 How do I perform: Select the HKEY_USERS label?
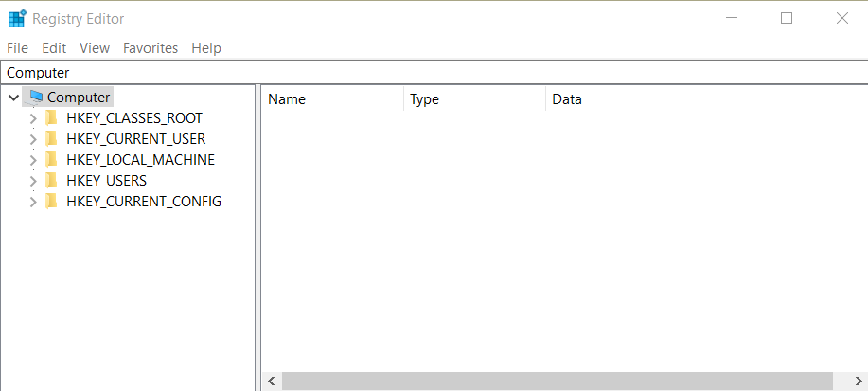pyautogui.click(x=106, y=180)
